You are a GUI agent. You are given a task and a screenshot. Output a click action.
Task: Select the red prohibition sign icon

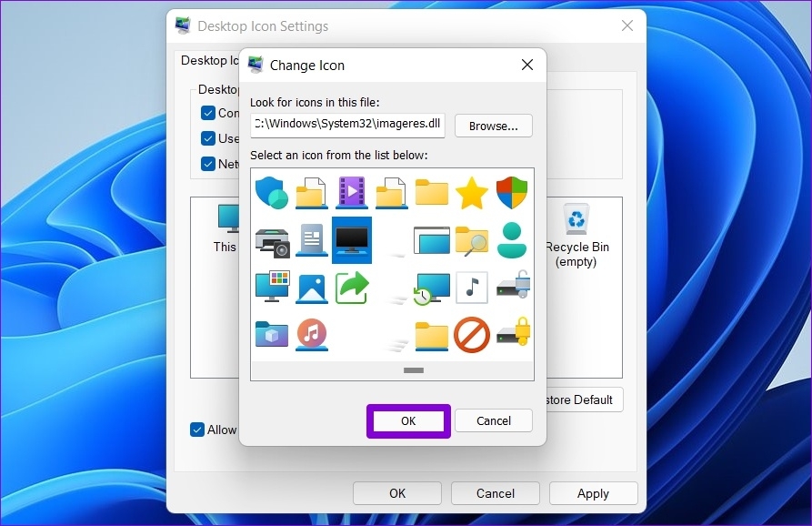(471, 335)
